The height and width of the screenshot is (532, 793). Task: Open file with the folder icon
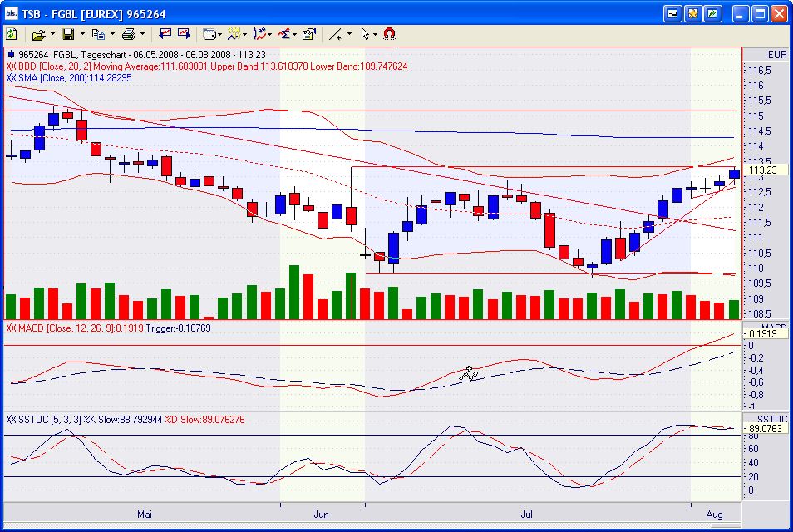[x=38, y=34]
